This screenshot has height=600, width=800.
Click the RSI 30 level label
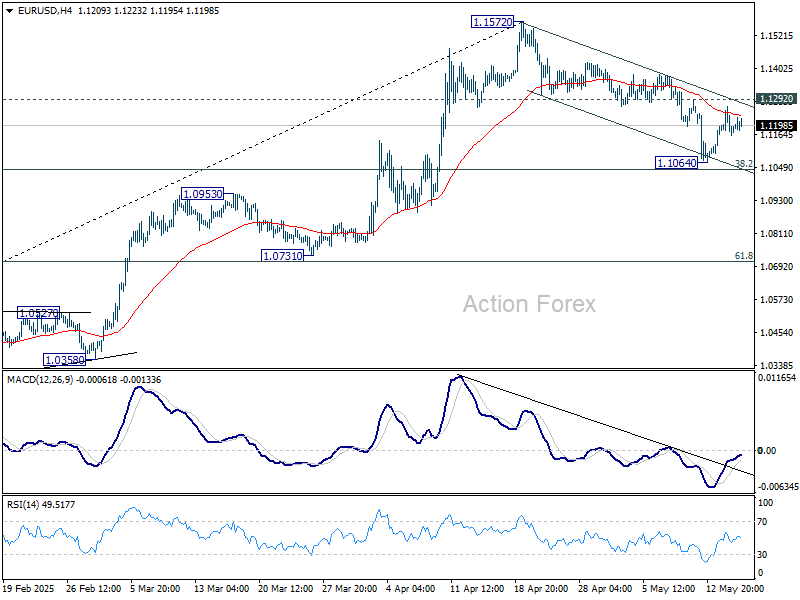pyautogui.click(x=762, y=555)
